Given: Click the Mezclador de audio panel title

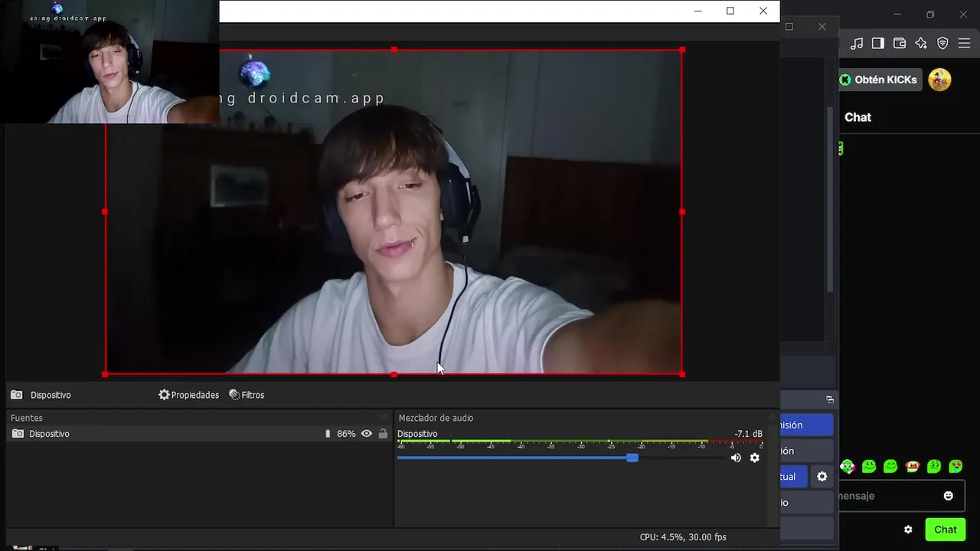Looking at the screenshot, I should (436, 418).
